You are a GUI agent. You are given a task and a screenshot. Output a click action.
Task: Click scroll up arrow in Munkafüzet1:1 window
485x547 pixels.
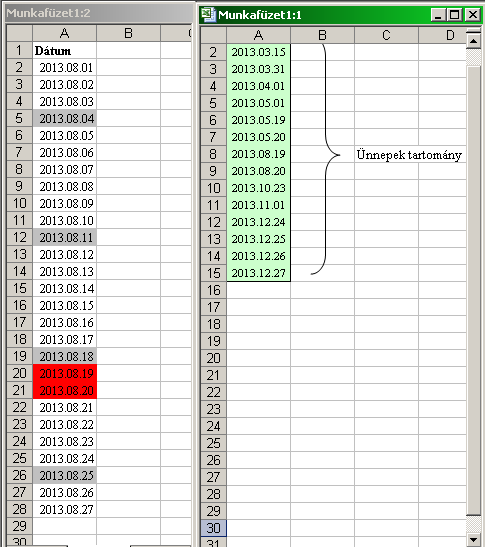[473, 42]
